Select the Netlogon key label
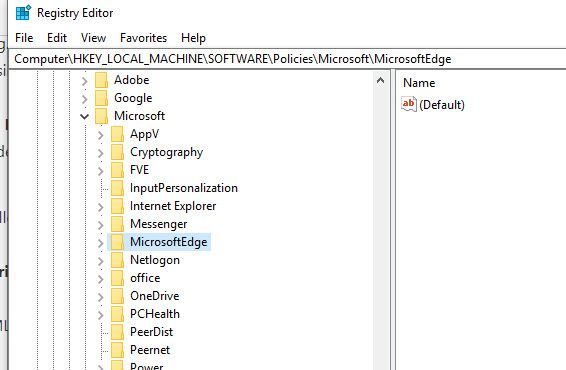Viewport: 566px width, 370px height. click(x=155, y=260)
